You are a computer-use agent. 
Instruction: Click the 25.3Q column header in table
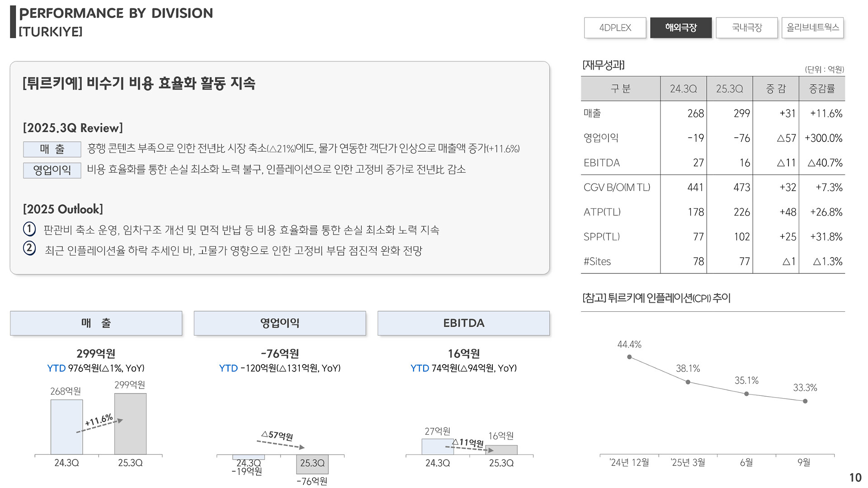click(x=729, y=89)
